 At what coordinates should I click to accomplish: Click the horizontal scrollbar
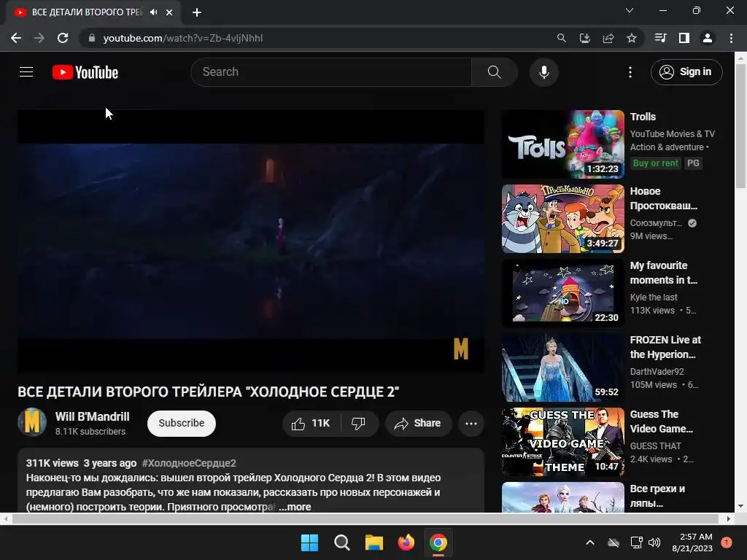coord(365,519)
